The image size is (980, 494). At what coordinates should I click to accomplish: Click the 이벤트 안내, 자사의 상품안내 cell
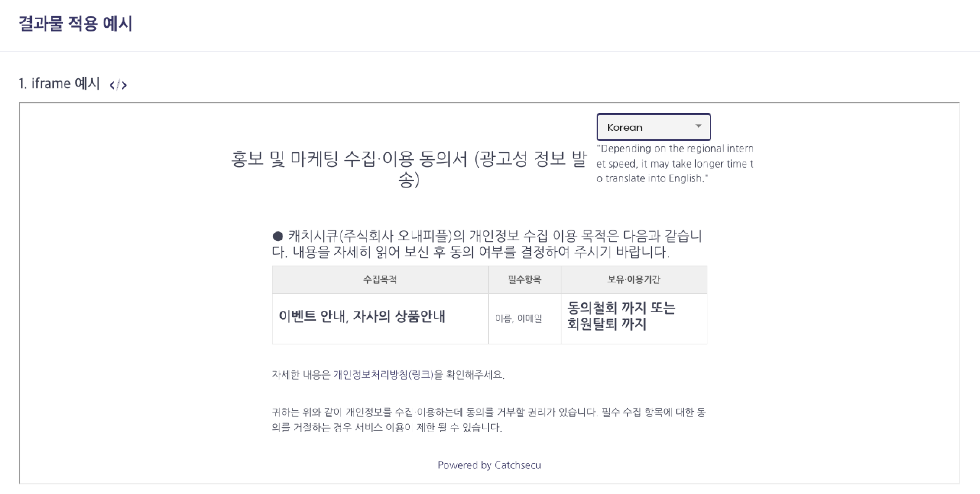380,318
